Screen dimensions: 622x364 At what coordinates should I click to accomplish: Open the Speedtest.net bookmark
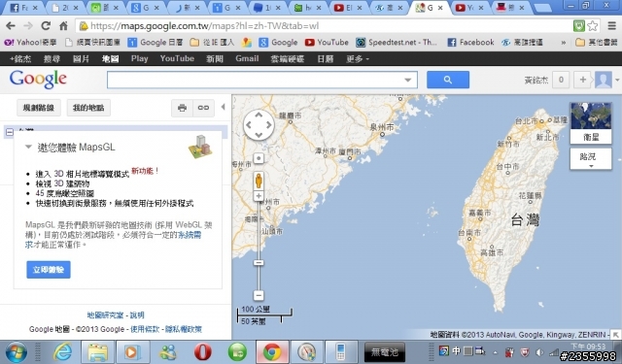coord(397,42)
